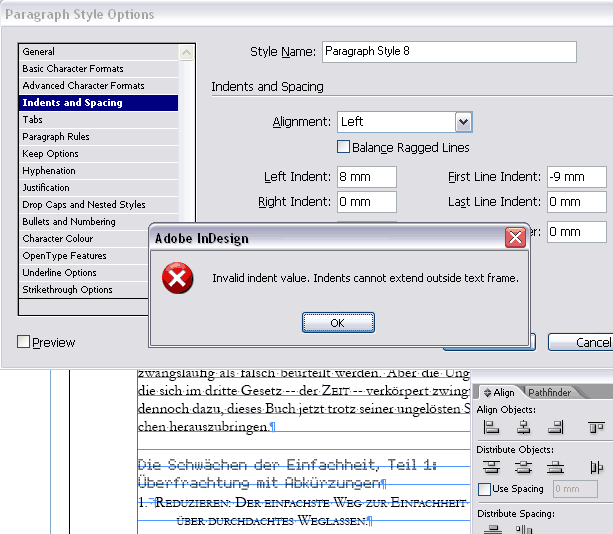Click the Right Indent field
613x534 pixels.
coord(367,202)
